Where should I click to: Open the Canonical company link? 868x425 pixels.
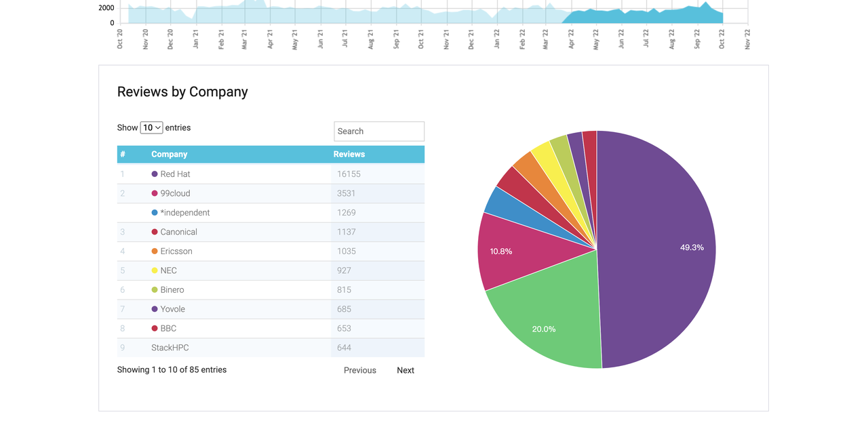point(179,232)
